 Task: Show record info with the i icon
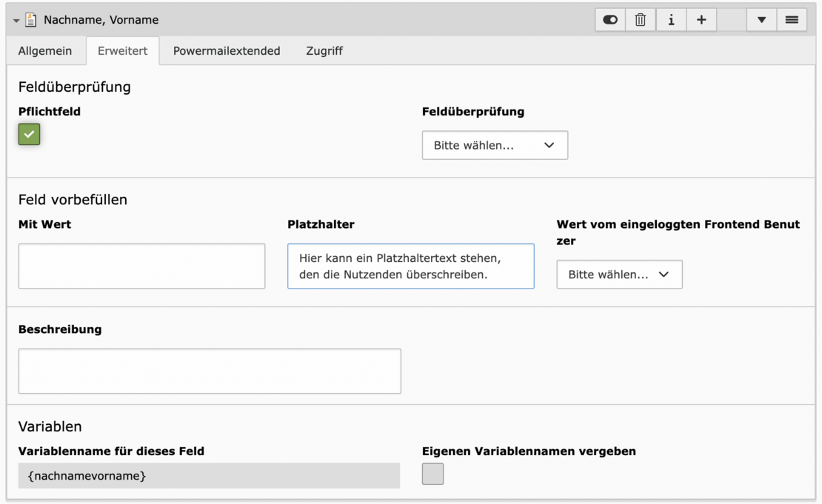point(671,21)
